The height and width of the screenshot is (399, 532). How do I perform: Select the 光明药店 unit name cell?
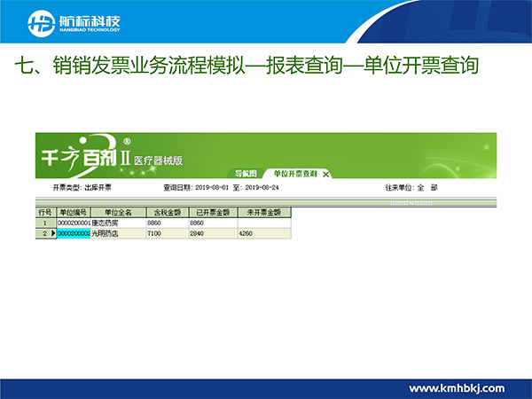pyautogui.click(x=119, y=233)
